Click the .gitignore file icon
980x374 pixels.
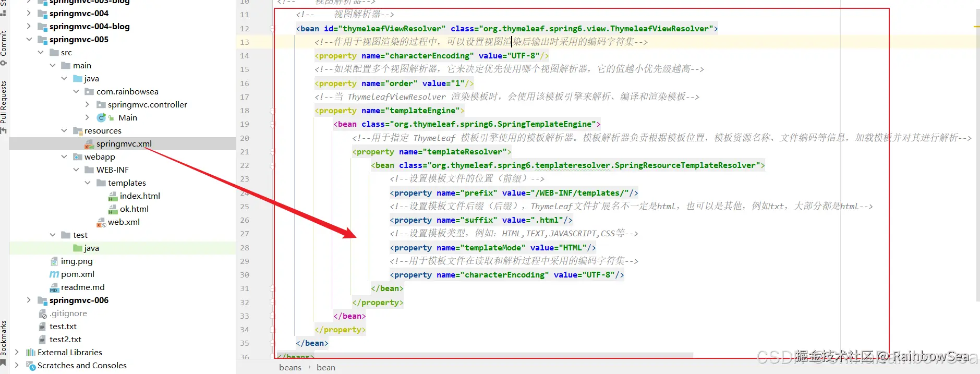43,313
